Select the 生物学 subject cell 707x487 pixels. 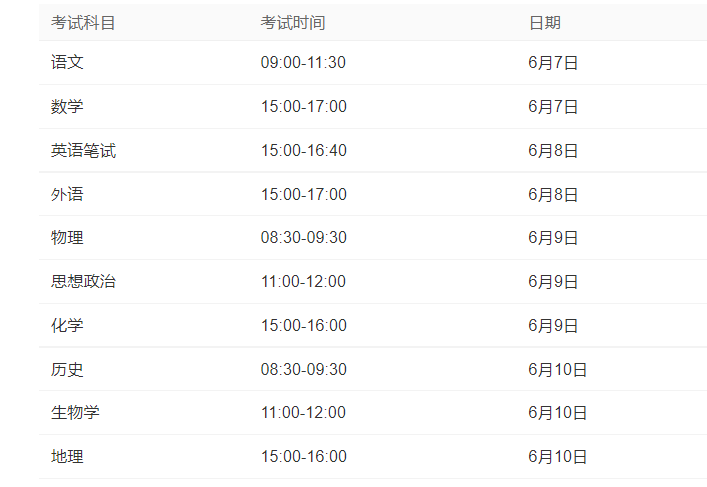click(x=75, y=412)
